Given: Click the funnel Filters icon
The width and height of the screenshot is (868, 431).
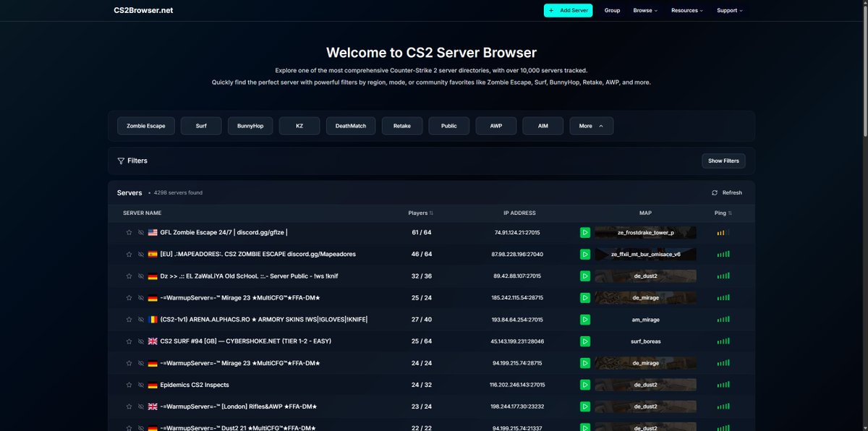Looking at the screenshot, I should pos(121,161).
